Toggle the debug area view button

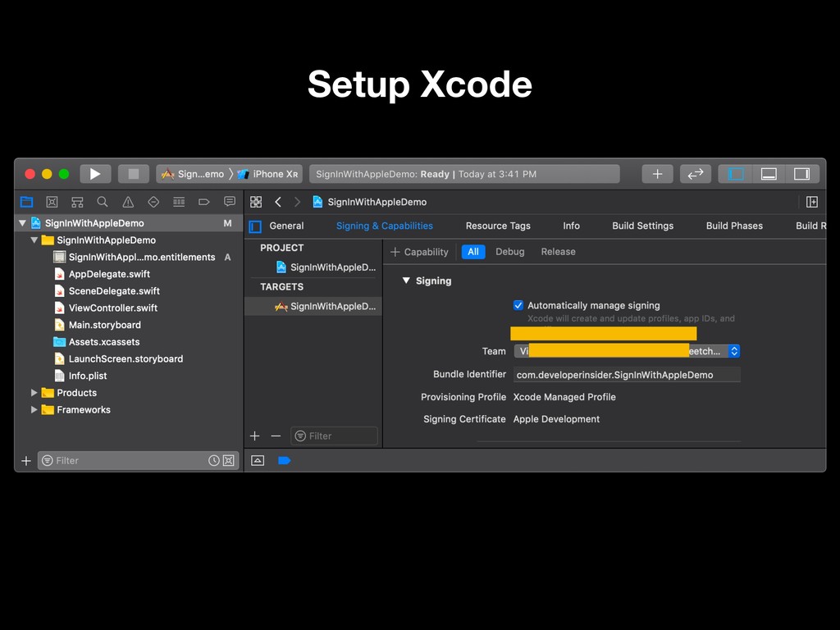pos(258,461)
